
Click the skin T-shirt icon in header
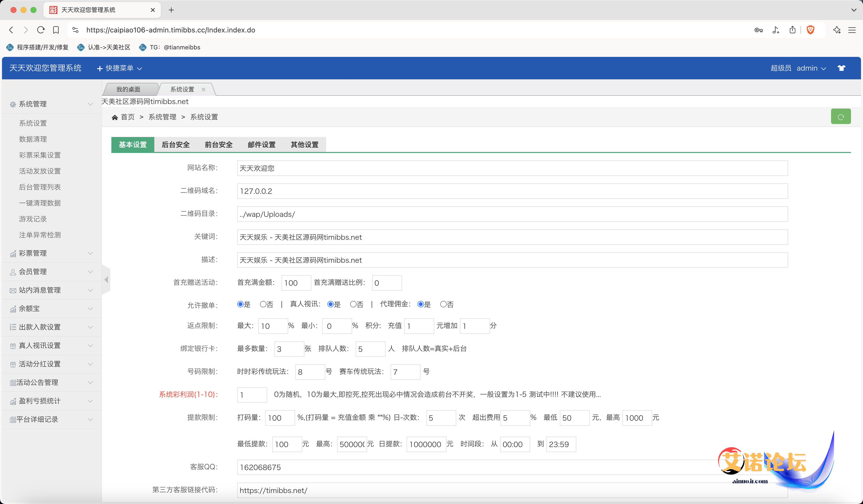pos(842,68)
